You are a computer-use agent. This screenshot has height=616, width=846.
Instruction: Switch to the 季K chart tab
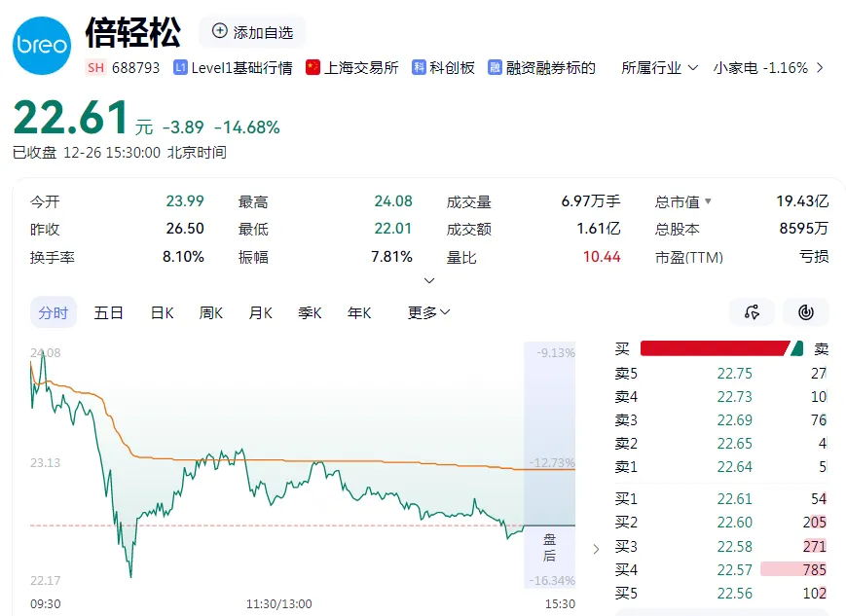(x=310, y=312)
